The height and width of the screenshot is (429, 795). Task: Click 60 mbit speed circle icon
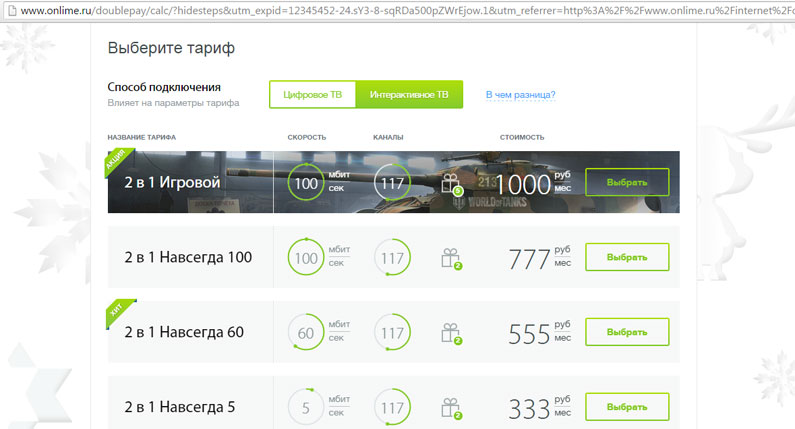pos(306,333)
